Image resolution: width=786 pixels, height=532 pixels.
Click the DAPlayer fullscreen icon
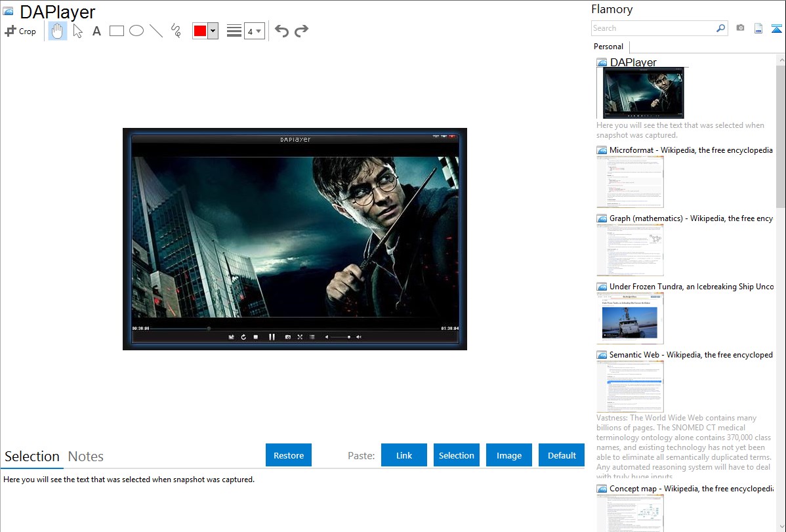pos(300,337)
